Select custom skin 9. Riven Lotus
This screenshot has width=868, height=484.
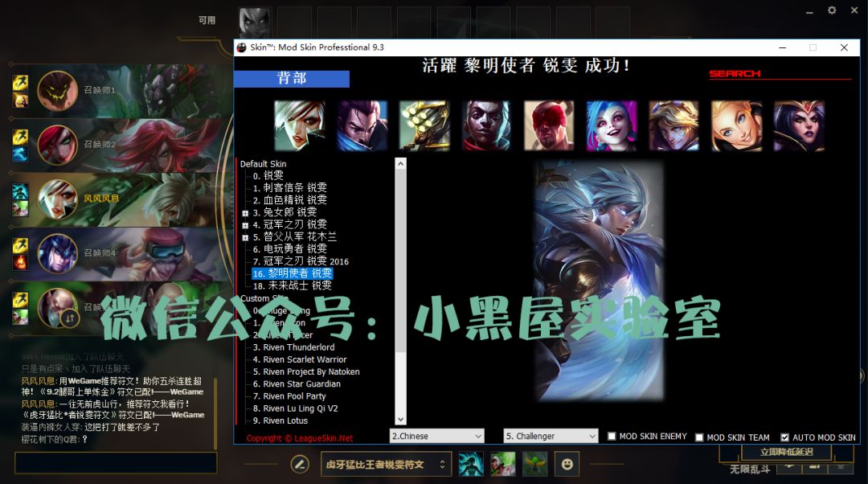(280, 420)
